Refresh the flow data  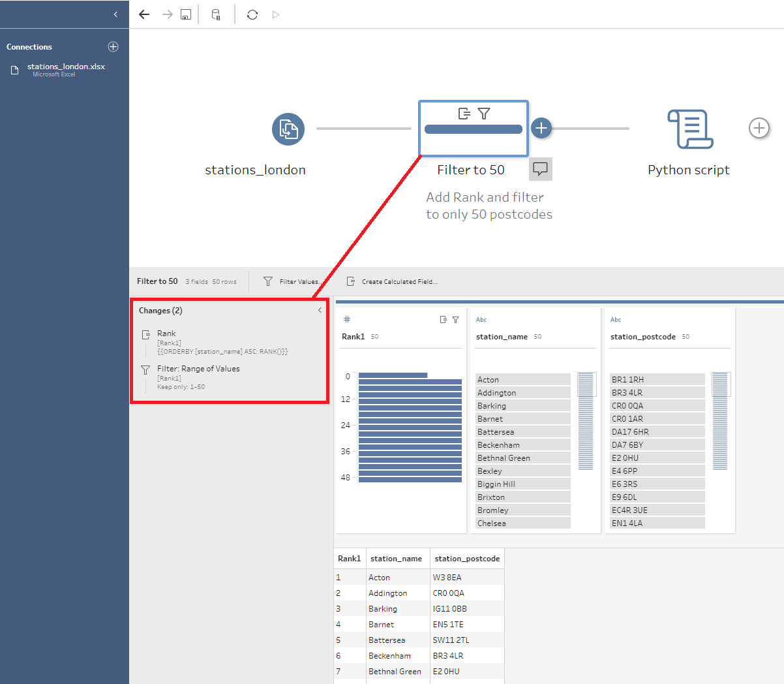click(x=252, y=14)
